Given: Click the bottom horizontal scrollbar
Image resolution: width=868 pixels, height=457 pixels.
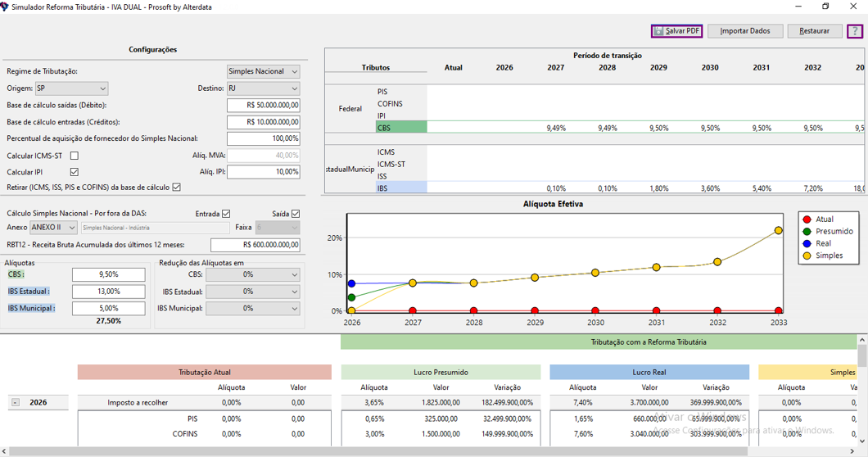Looking at the screenshot, I should (x=377, y=451).
